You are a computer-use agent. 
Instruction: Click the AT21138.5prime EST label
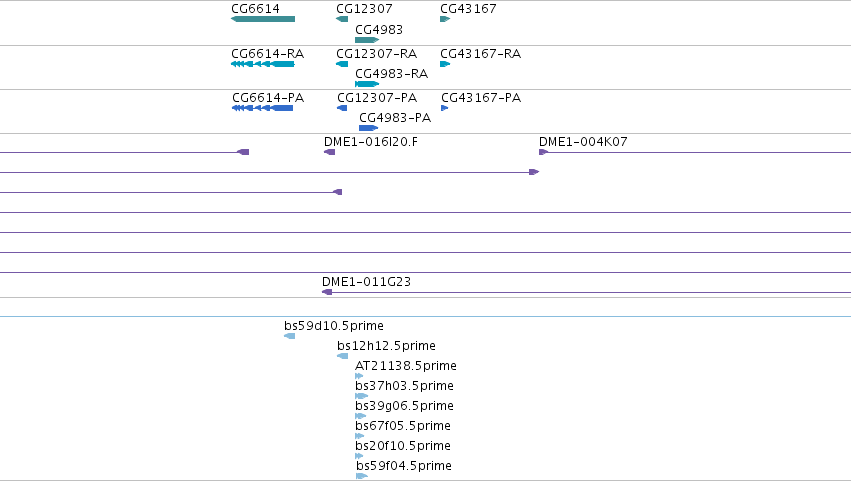[405, 366]
